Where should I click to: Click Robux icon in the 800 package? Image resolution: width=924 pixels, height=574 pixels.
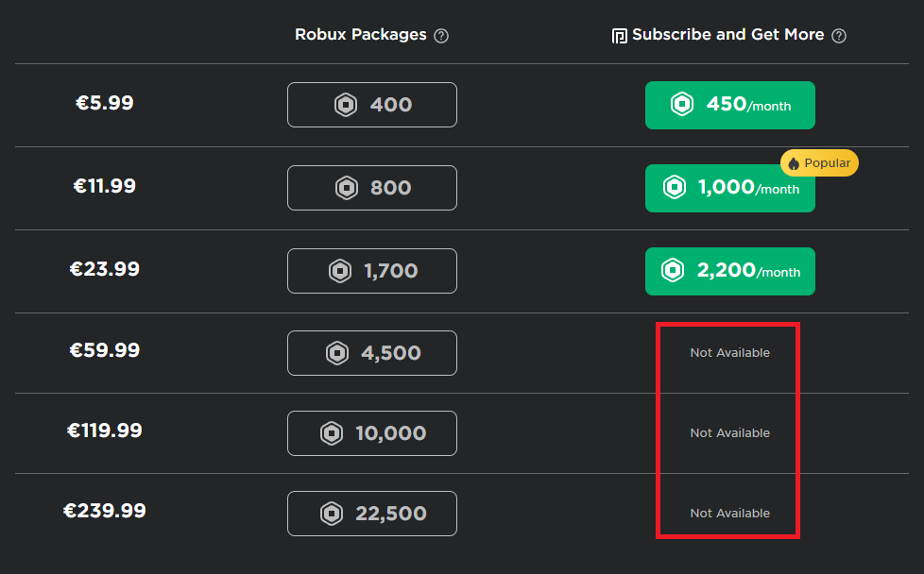click(347, 188)
